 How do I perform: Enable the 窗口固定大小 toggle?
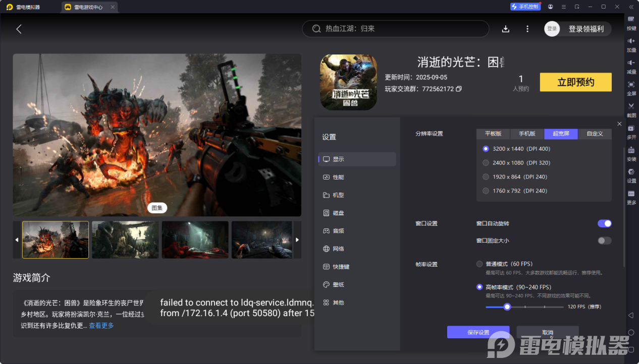(x=604, y=240)
